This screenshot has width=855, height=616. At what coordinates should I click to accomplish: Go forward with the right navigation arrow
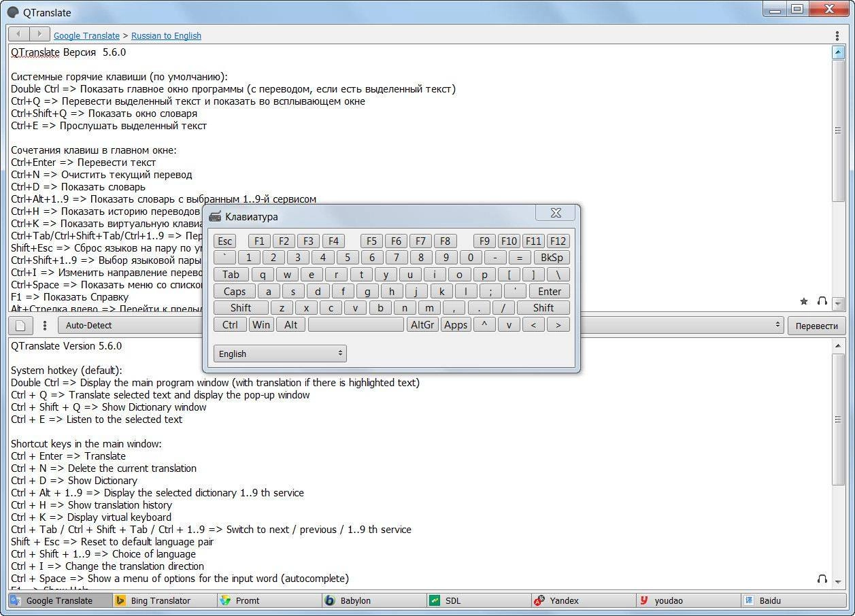tap(39, 34)
